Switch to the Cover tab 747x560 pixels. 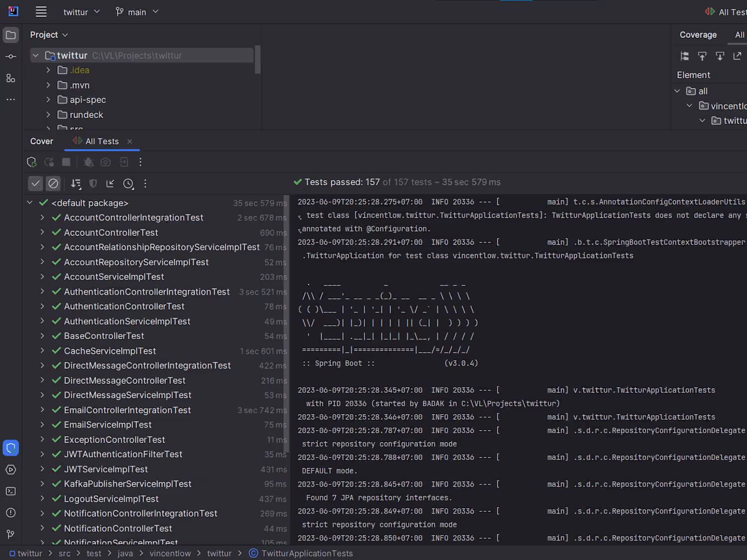(x=42, y=141)
